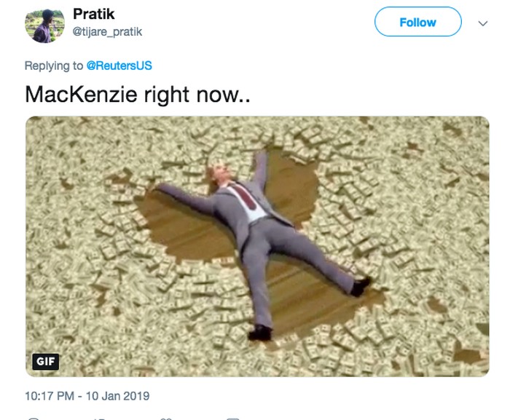Screen dimensions: 510x420
Task: Click the man's red tie in the GIF
Action: tap(246, 197)
